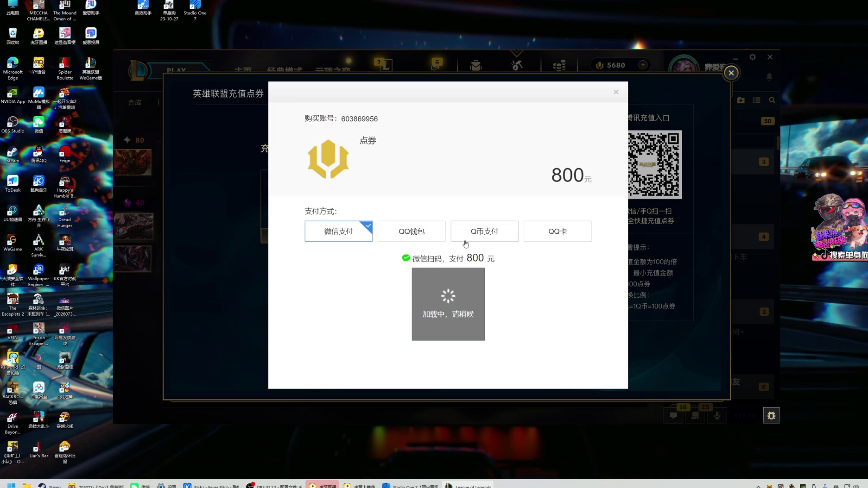Open YY语音 desktop icon
Image resolution: width=868 pixels, height=488 pixels.
click(39, 66)
